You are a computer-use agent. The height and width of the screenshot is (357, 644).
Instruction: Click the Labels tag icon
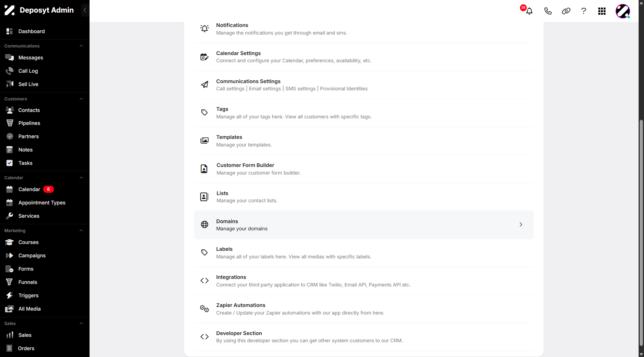(205, 253)
